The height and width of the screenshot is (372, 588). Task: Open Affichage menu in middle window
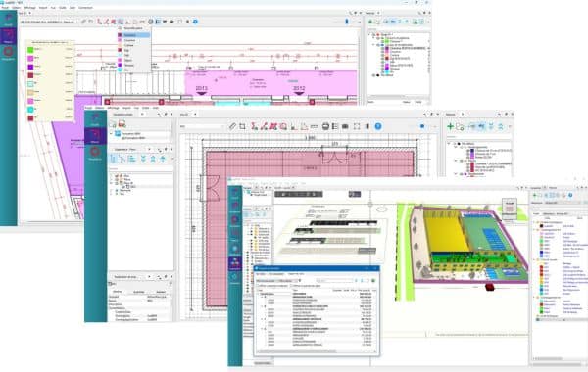coord(113,108)
